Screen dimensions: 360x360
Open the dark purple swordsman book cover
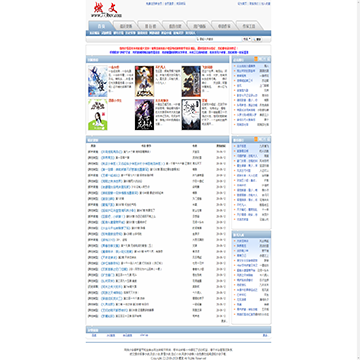point(144,115)
